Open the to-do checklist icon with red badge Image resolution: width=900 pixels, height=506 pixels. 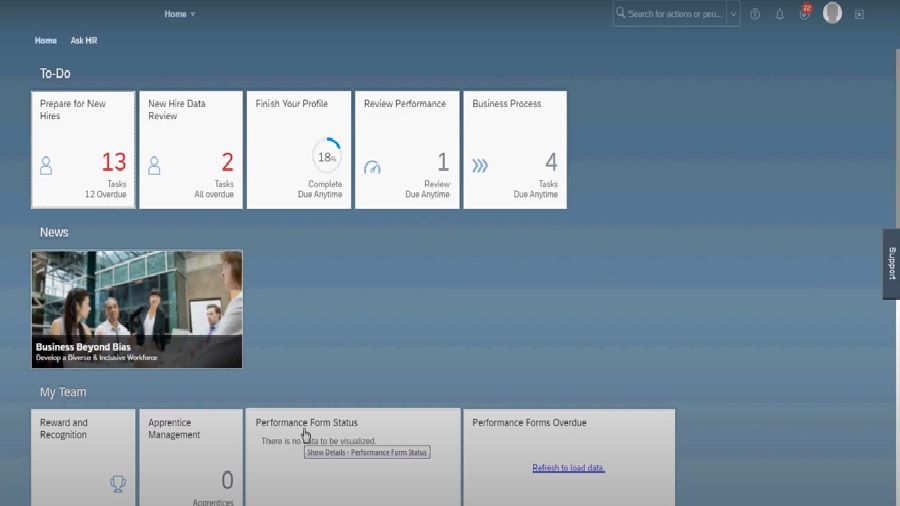coord(805,13)
